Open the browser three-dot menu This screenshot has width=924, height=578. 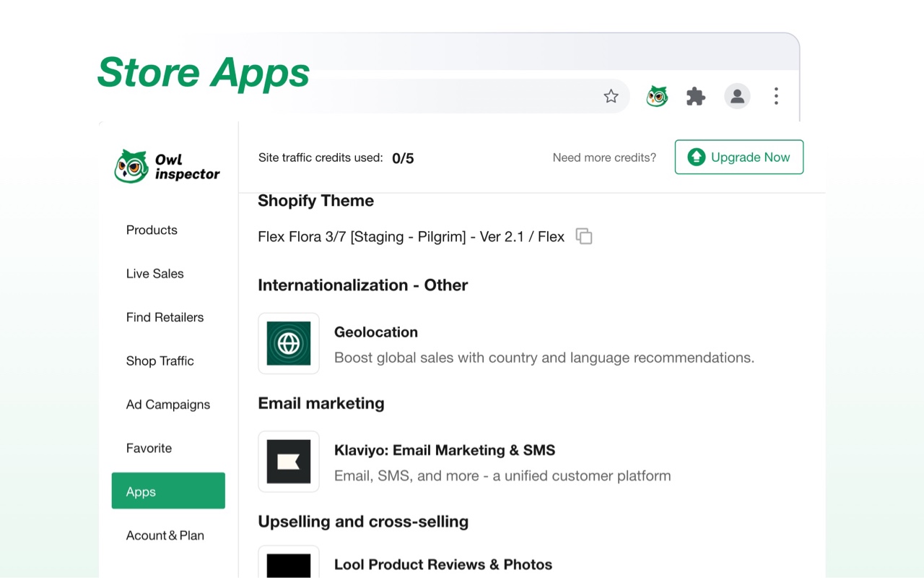(776, 96)
